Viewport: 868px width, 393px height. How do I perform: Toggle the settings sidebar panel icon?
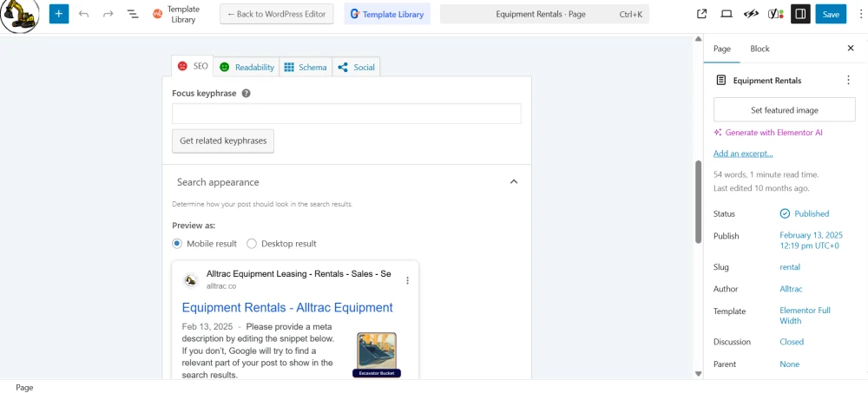point(799,14)
